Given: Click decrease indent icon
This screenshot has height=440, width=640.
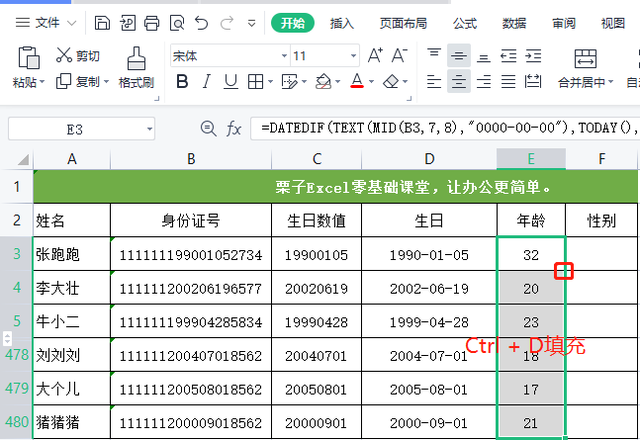Looking at the screenshot, I should (509, 56).
